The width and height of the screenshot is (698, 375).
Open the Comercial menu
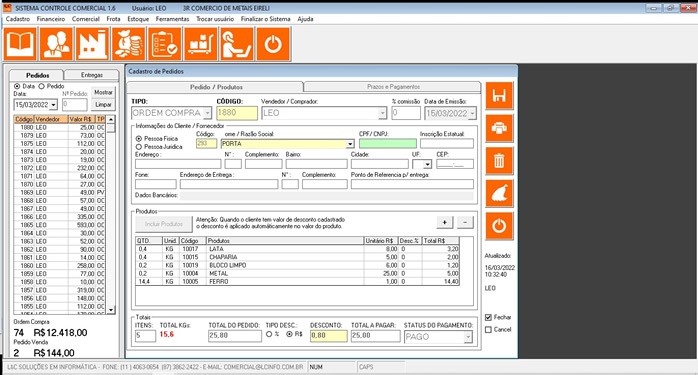click(x=85, y=19)
